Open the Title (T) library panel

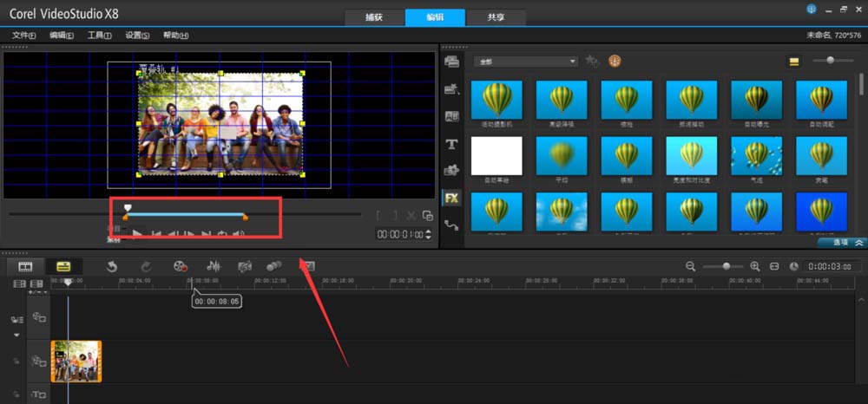pyautogui.click(x=451, y=144)
